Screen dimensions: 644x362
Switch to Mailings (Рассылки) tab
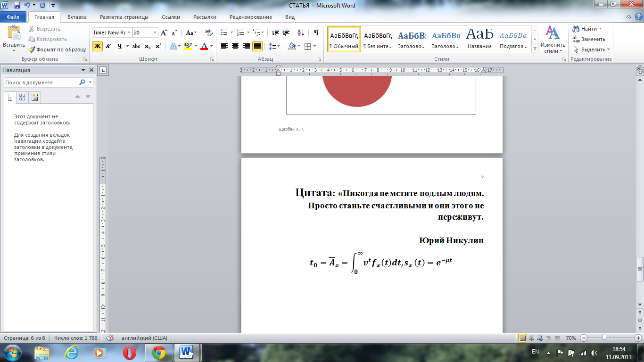click(x=205, y=17)
